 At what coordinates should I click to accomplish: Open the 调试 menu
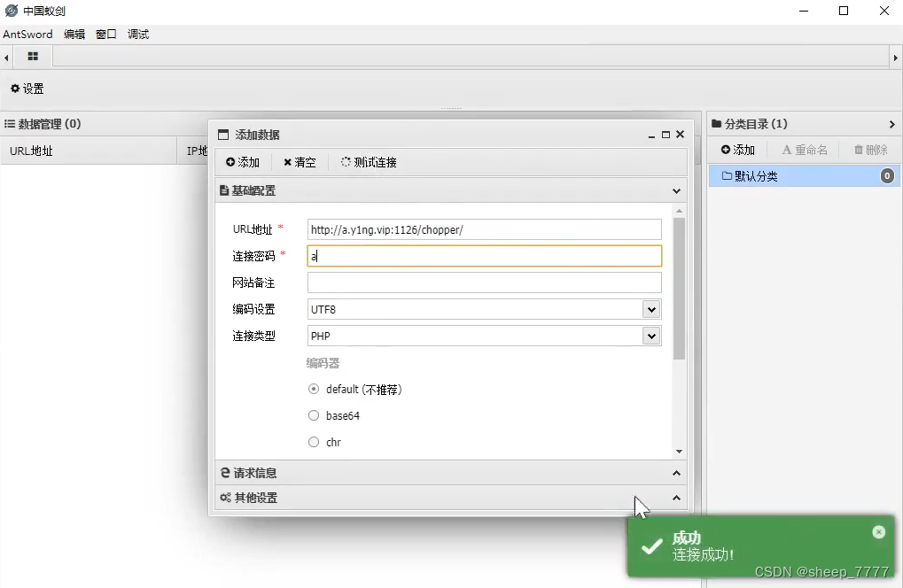point(138,34)
